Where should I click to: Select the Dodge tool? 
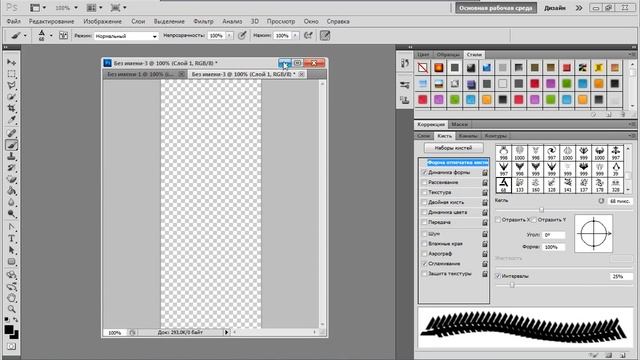[x=11, y=213]
